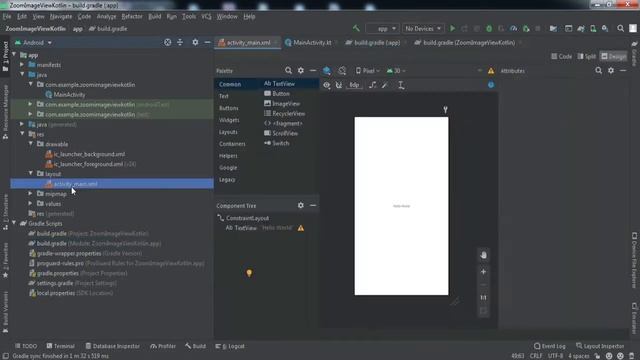Open the Layout Inspector
This screenshot has height=360, width=640.
point(600,346)
